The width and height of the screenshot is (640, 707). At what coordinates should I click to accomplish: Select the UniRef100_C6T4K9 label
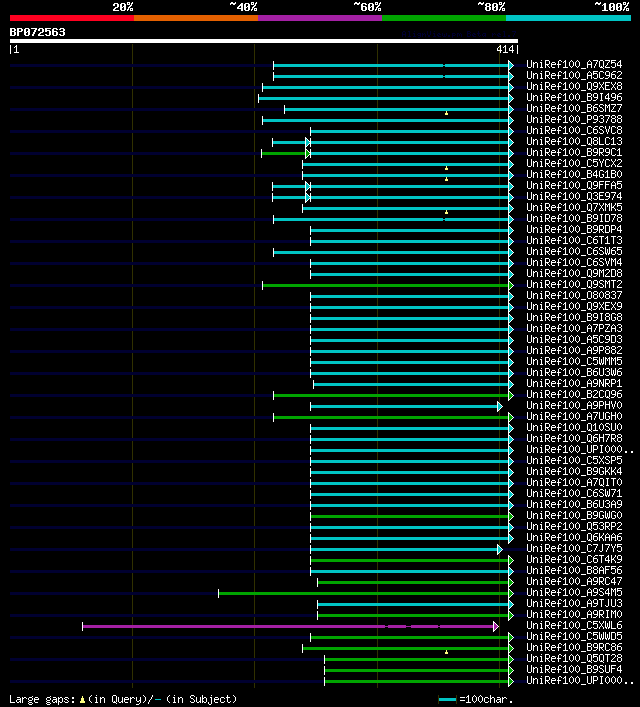pyautogui.click(x=574, y=560)
